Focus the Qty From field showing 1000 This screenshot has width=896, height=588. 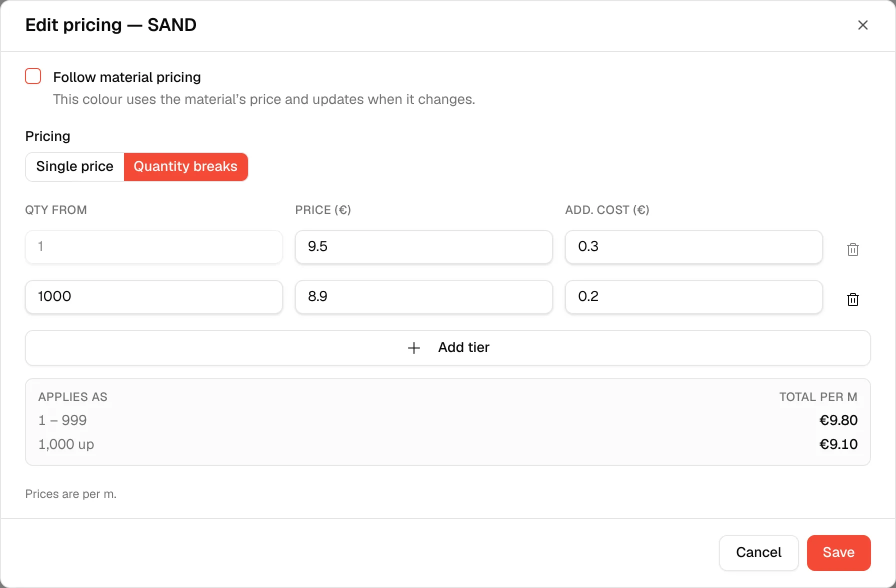[154, 296]
